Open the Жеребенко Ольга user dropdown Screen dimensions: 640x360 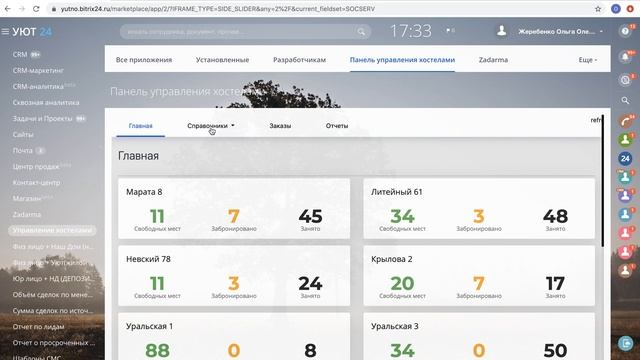(x=560, y=31)
